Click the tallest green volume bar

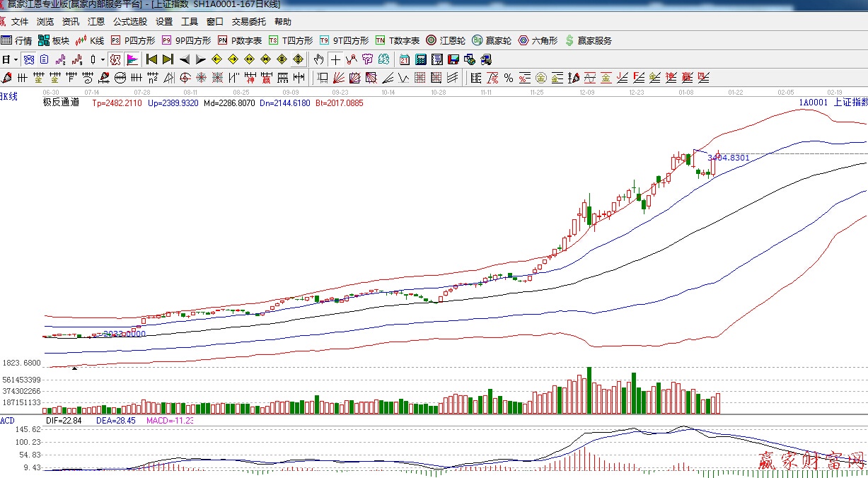click(x=589, y=390)
